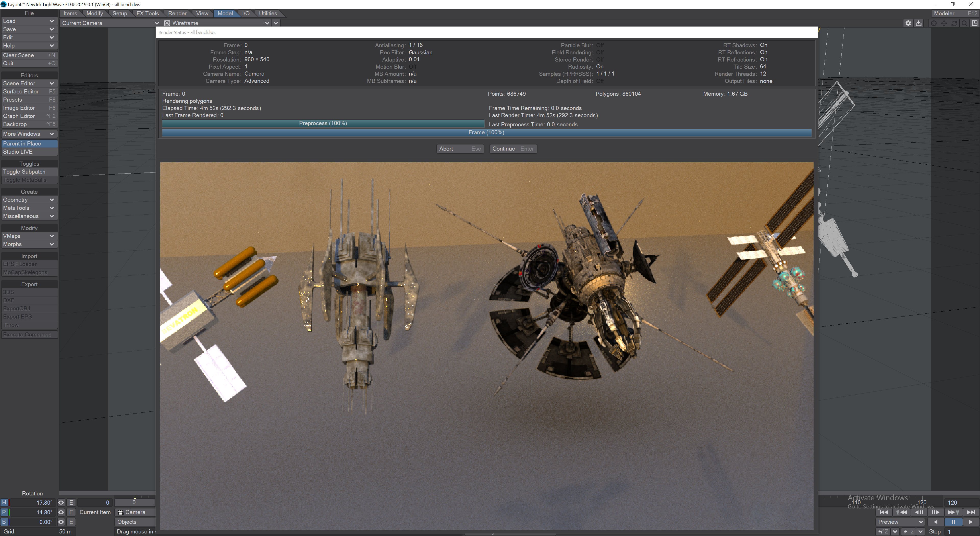980x536 pixels.
Task: Switch to the Render tab
Action: coord(177,13)
